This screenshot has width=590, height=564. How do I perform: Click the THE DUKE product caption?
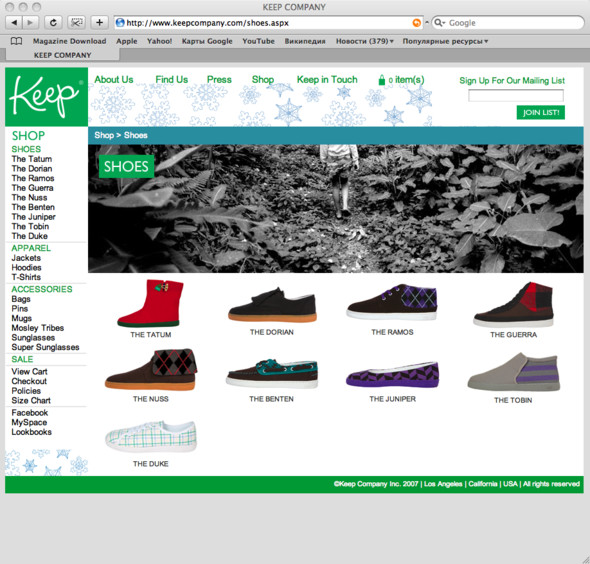click(151, 464)
